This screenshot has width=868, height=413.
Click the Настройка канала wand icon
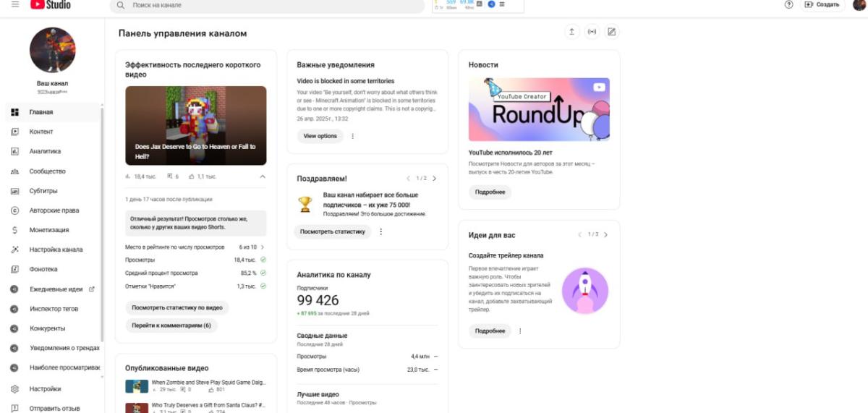(14, 250)
